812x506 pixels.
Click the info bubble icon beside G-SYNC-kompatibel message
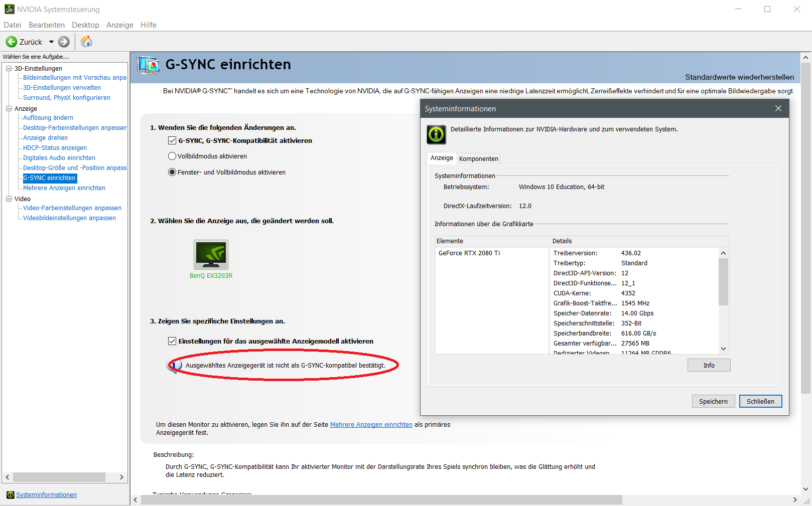174,366
